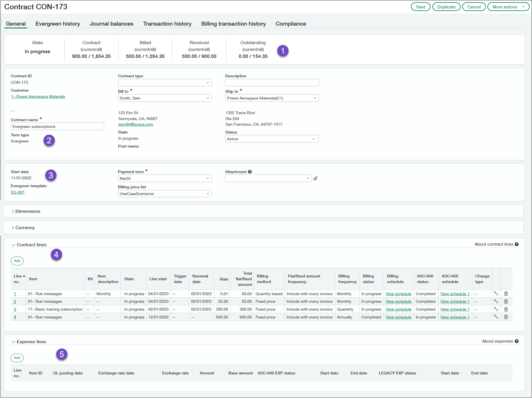Click the Description input field
The width and height of the screenshot is (532, 398).
coord(271,82)
